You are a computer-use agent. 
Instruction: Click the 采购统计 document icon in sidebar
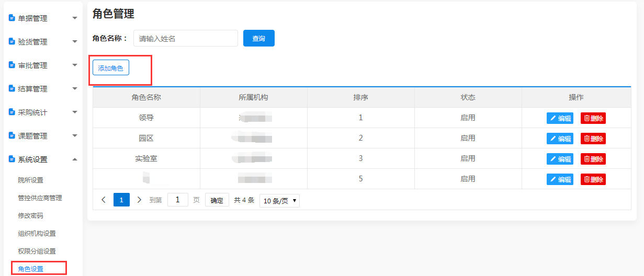click(12, 112)
